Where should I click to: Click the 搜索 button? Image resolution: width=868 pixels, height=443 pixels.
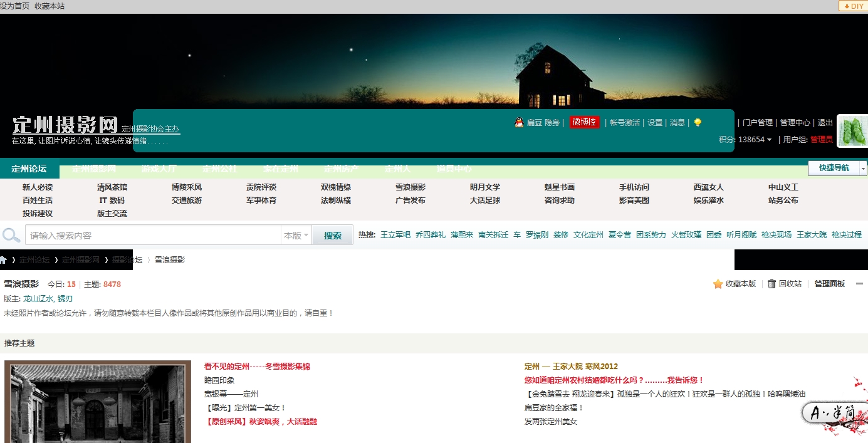pos(333,236)
